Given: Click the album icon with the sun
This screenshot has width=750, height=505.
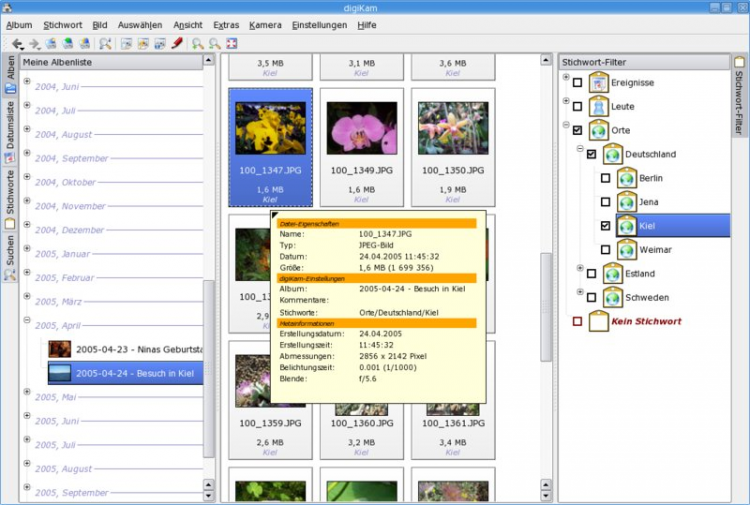Looking at the screenshot, I should pos(51,44).
